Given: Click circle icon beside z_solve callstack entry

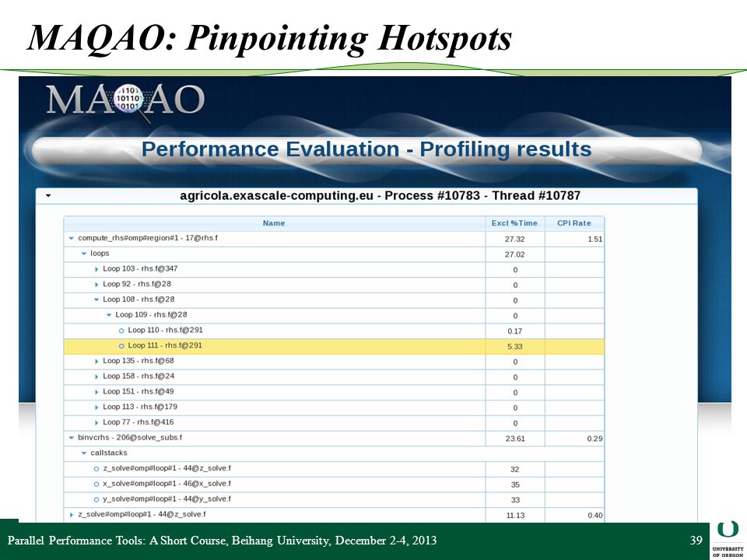Looking at the screenshot, I should (x=96, y=469).
